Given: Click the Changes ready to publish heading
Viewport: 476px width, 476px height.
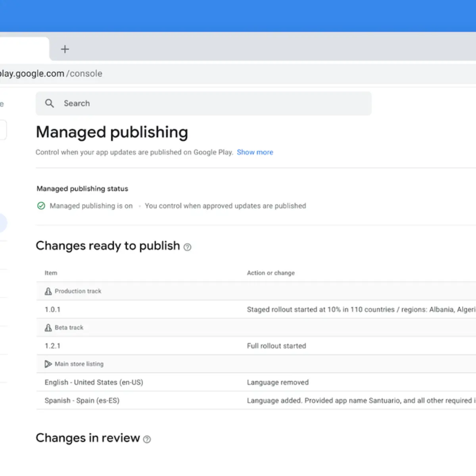Looking at the screenshot, I should pos(108,246).
